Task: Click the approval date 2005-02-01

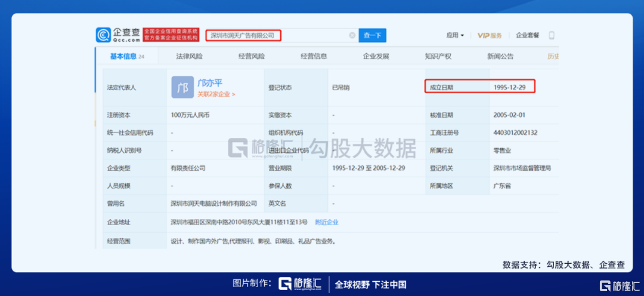Action: 509,115
